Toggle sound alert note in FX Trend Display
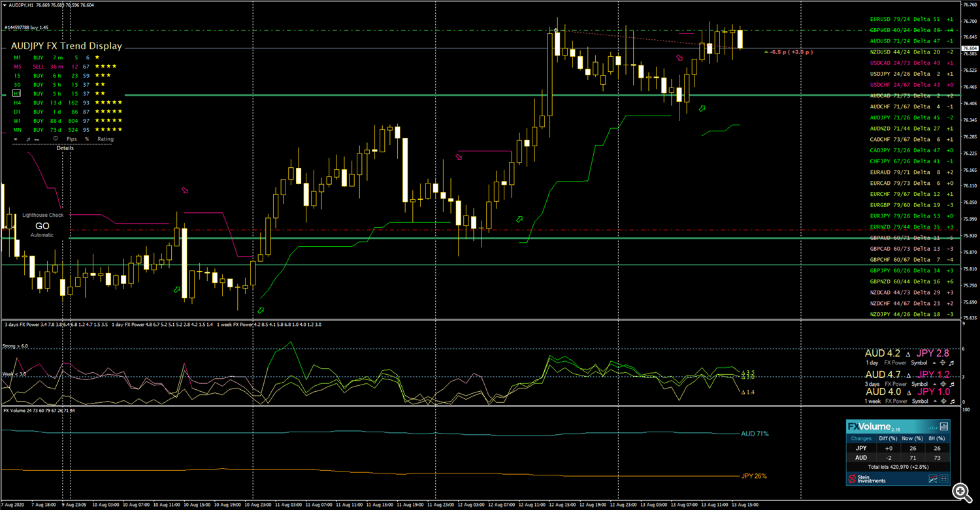This screenshot has height=510, width=980. point(28,139)
